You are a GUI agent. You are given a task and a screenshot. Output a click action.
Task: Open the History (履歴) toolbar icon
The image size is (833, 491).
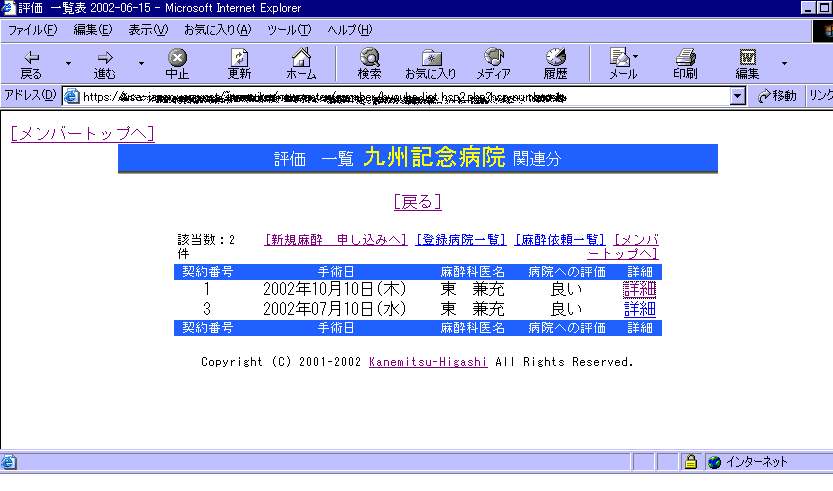pyautogui.click(x=555, y=58)
